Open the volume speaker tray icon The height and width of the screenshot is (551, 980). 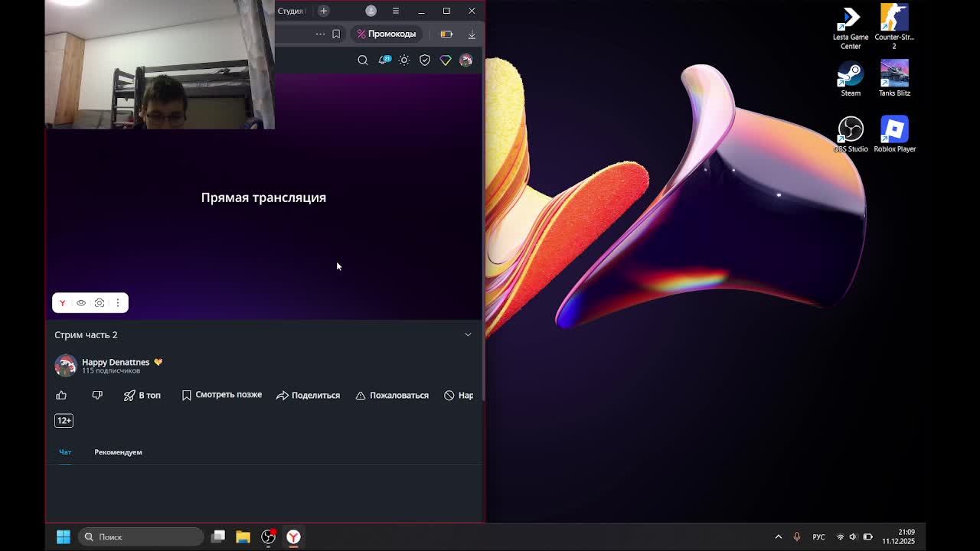pyautogui.click(x=853, y=536)
